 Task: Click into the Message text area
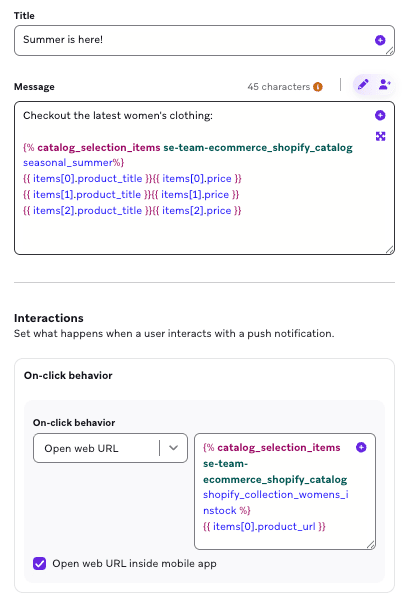pyautogui.click(x=204, y=178)
